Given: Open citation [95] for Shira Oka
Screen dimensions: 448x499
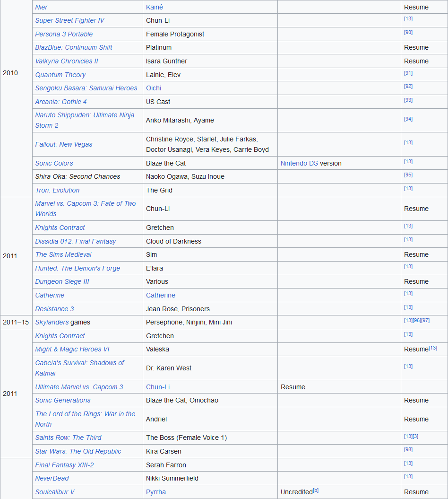Looking at the screenshot, I should 408,175.
